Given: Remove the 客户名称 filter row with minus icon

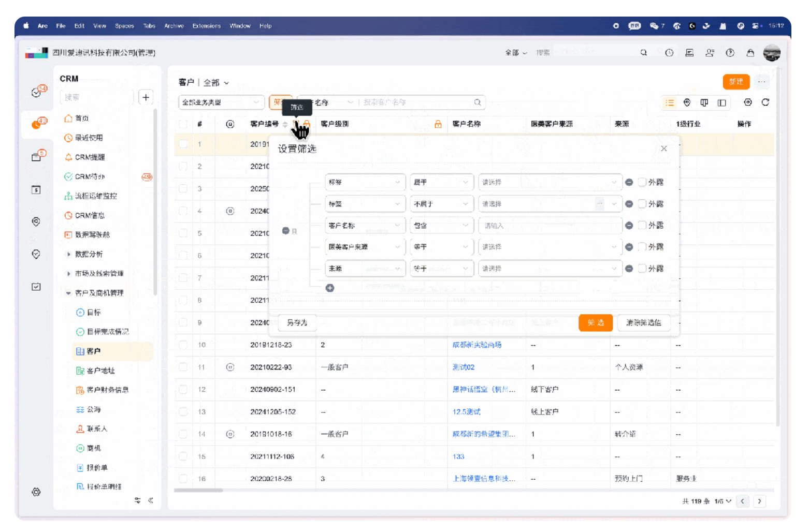Looking at the screenshot, I should tap(629, 226).
